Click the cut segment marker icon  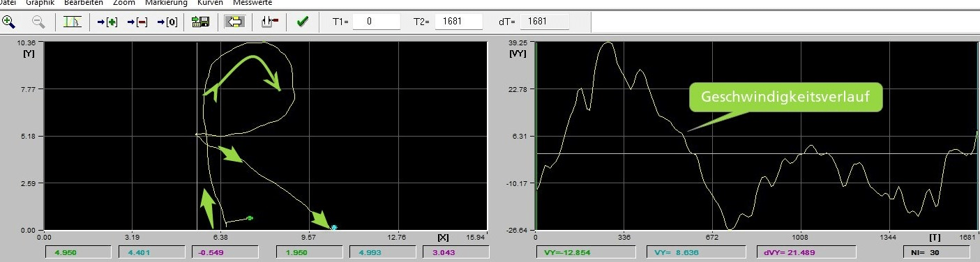point(269,22)
